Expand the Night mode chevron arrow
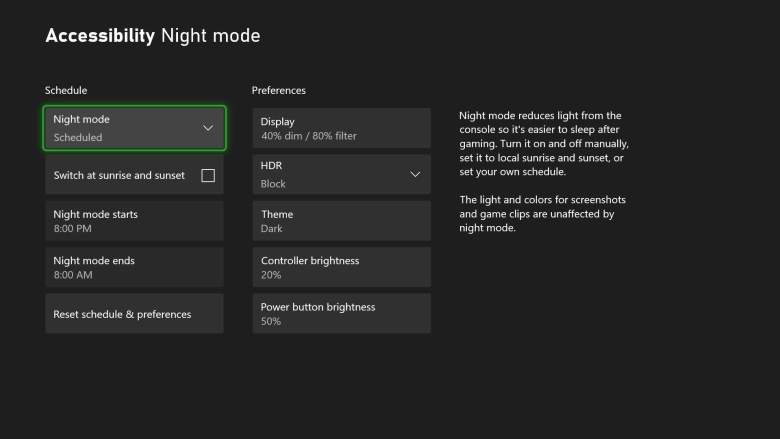This screenshot has width=780, height=439. click(x=208, y=128)
